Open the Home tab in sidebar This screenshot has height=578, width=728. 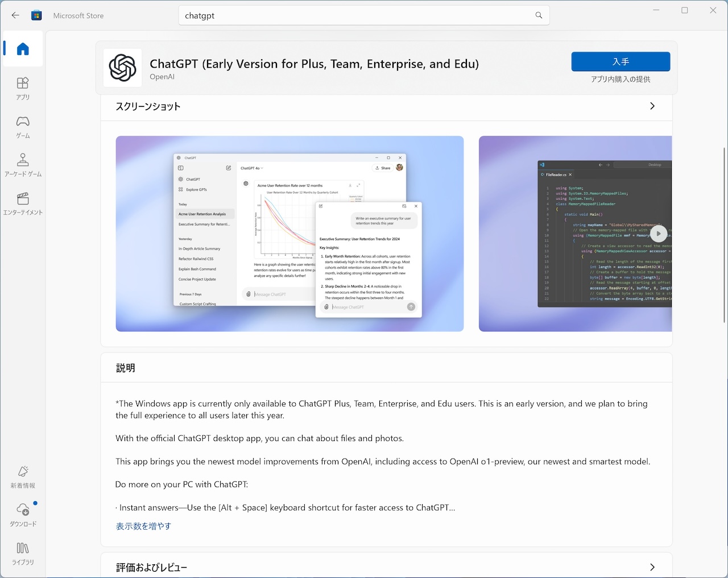23,49
